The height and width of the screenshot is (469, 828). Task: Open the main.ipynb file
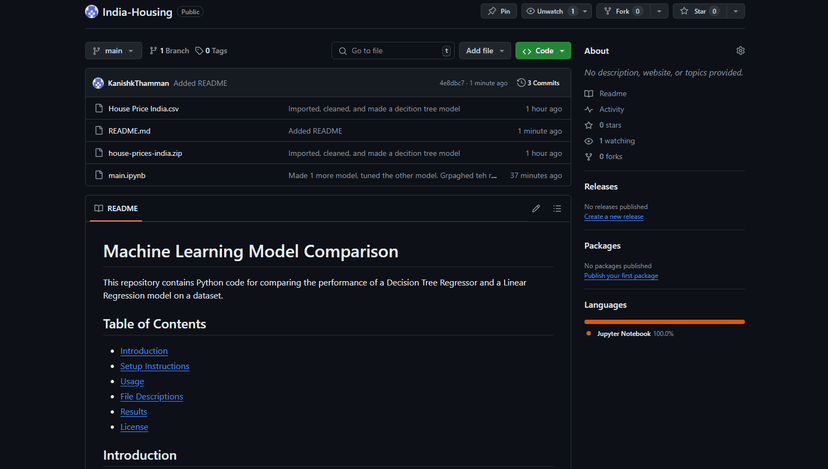(127, 175)
